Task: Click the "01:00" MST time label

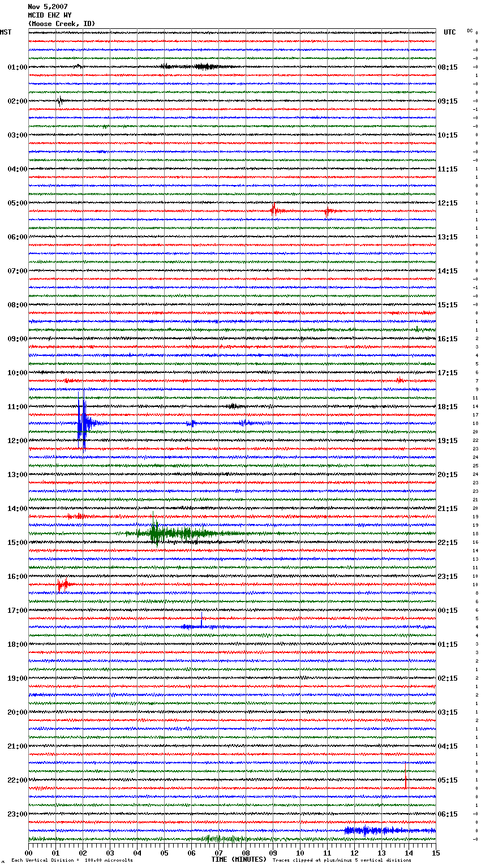Action: (18, 67)
